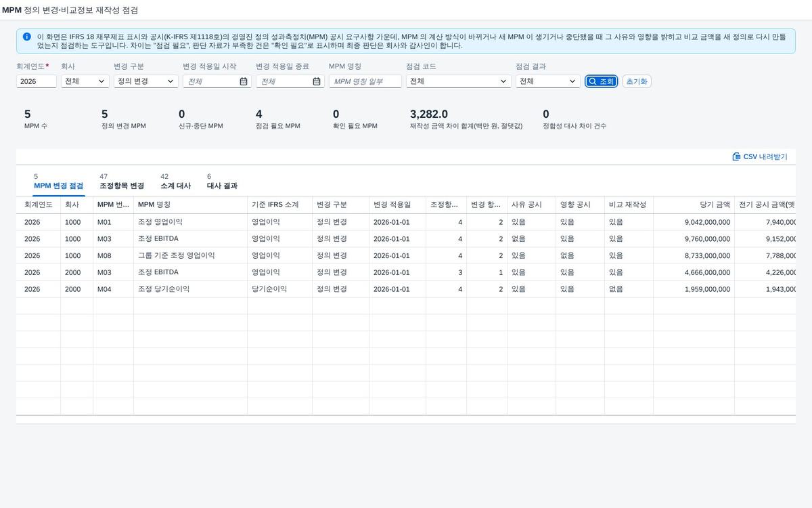
Task: Click the 확인 필요 MPM label
Action: click(x=355, y=126)
